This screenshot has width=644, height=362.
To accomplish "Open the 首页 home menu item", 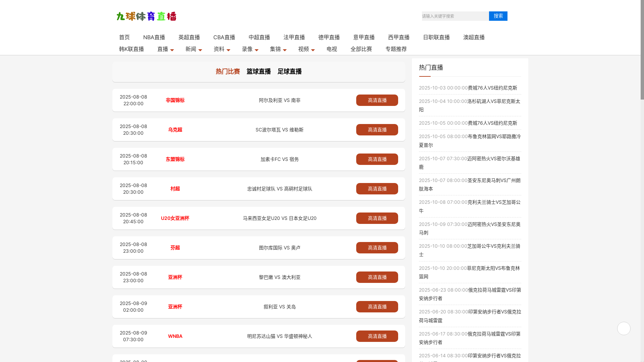I will click(124, 37).
